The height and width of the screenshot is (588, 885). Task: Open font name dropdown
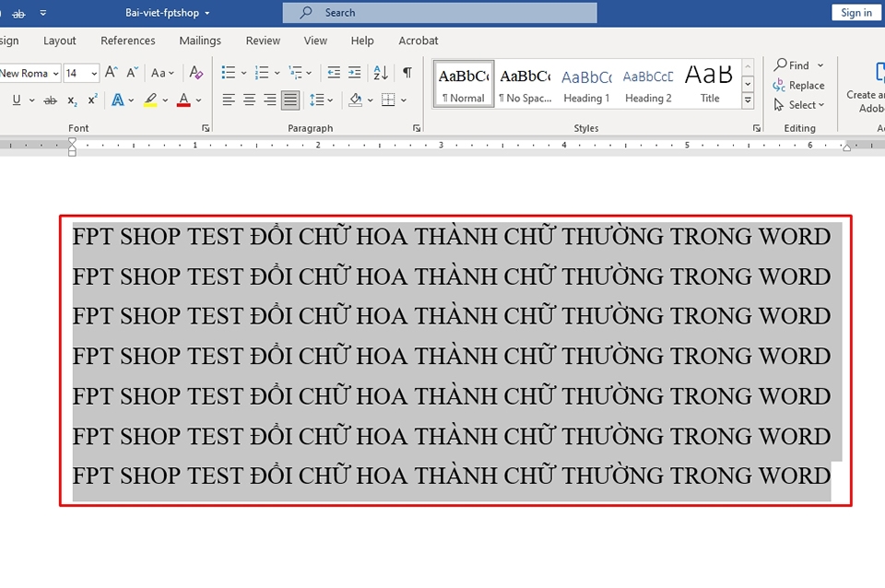(x=56, y=74)
